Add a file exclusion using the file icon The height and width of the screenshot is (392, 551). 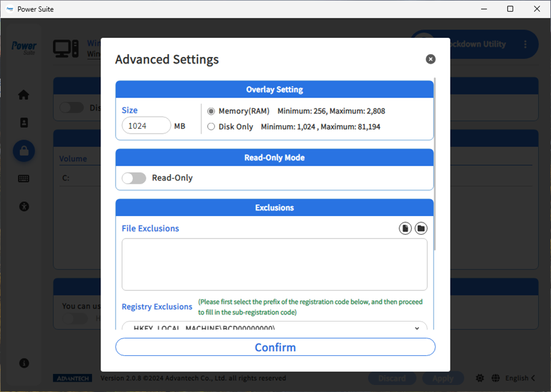coord(405,228)
